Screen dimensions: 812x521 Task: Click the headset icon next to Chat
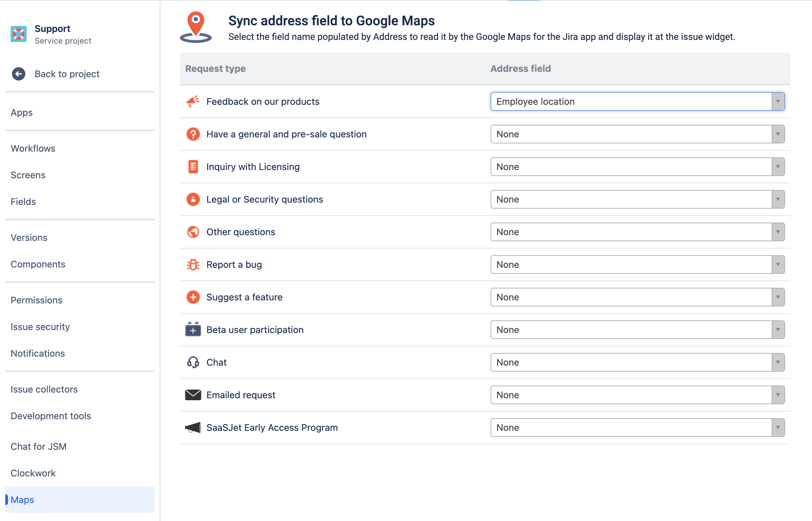(x=193, y=362)
